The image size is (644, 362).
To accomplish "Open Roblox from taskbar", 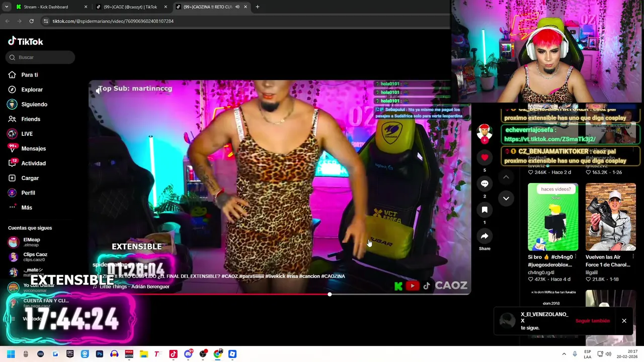I will click(x=232, y=354).
